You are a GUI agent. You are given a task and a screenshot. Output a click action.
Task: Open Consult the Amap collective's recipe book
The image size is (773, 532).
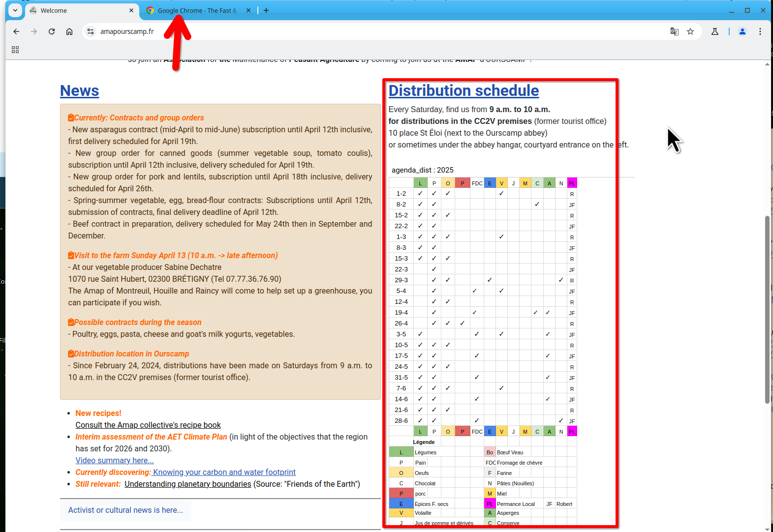(148, 425)
